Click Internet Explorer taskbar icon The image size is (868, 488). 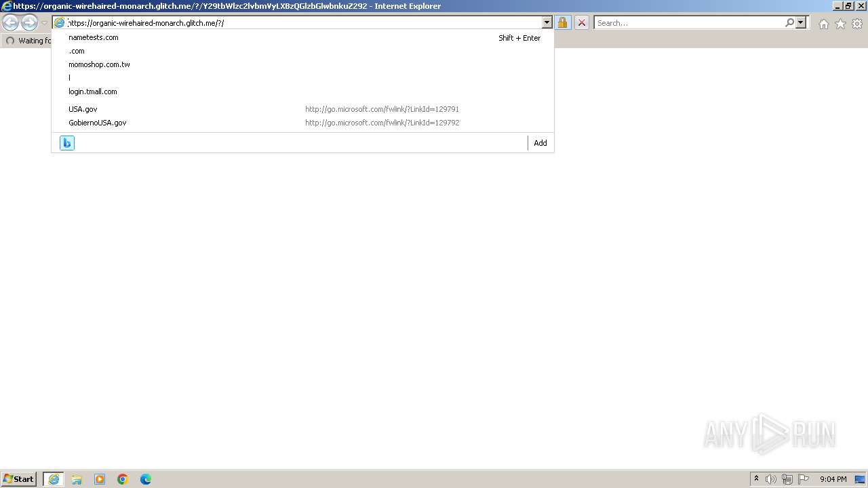point(54,479)
